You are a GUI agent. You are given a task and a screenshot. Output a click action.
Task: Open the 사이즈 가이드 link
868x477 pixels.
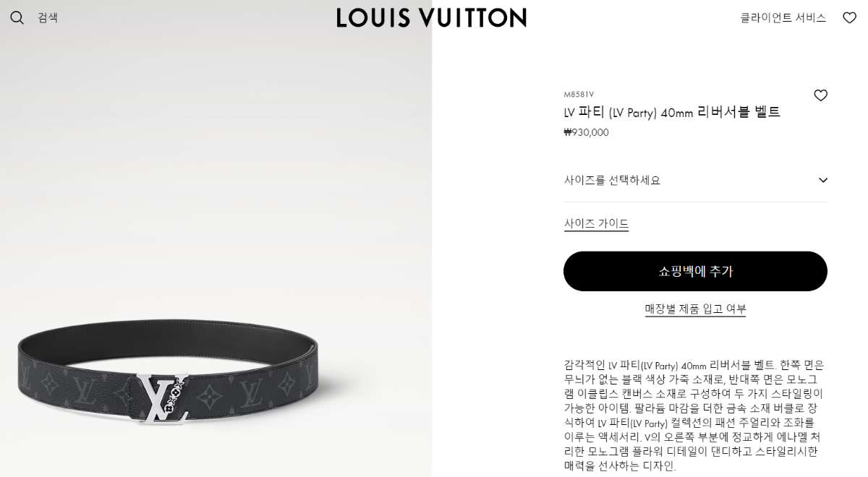click(596, 223)
